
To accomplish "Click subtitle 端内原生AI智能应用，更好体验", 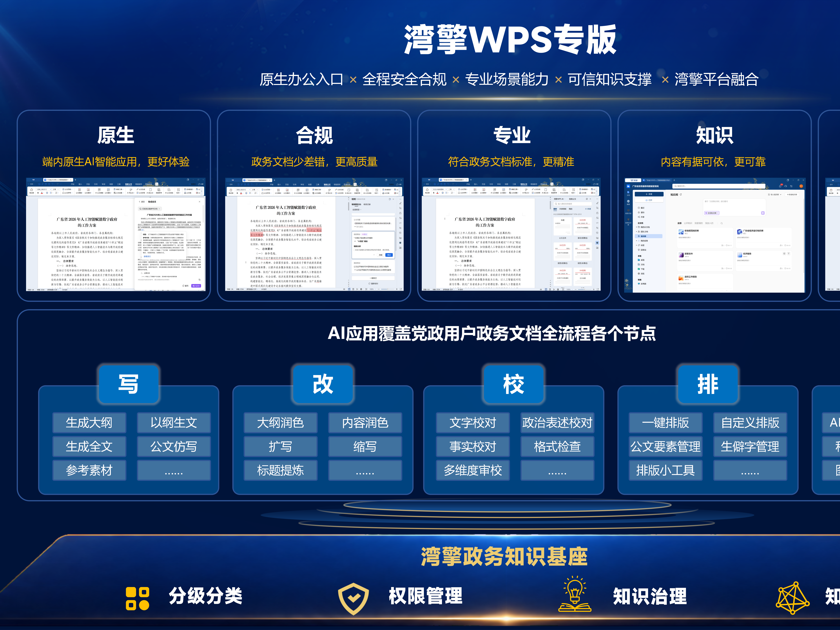I will (116, 162).
